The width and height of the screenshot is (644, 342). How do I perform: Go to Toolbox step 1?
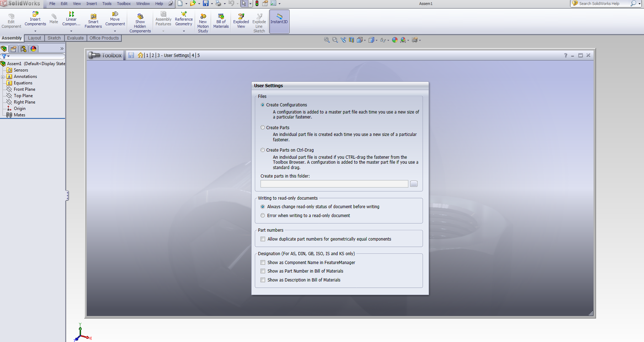click(147, 56)
